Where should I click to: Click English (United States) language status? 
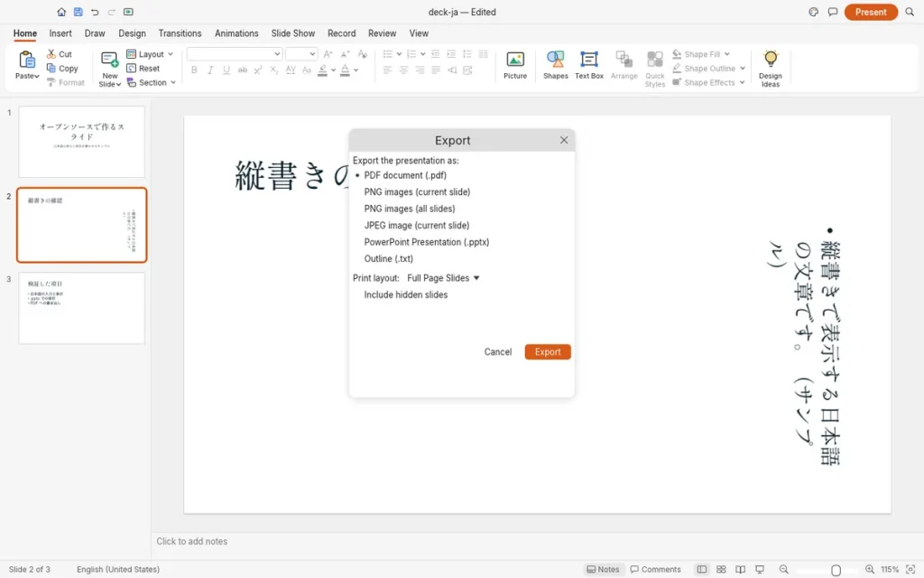118,569
